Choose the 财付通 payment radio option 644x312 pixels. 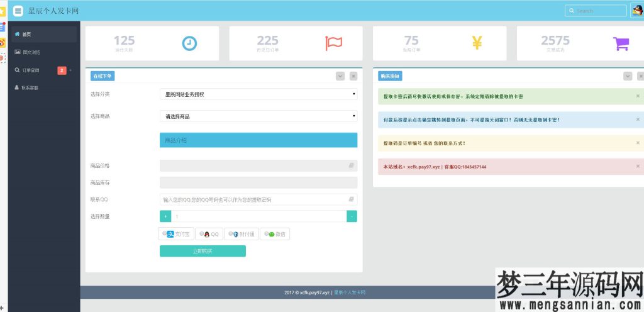(x=240, y=234)
